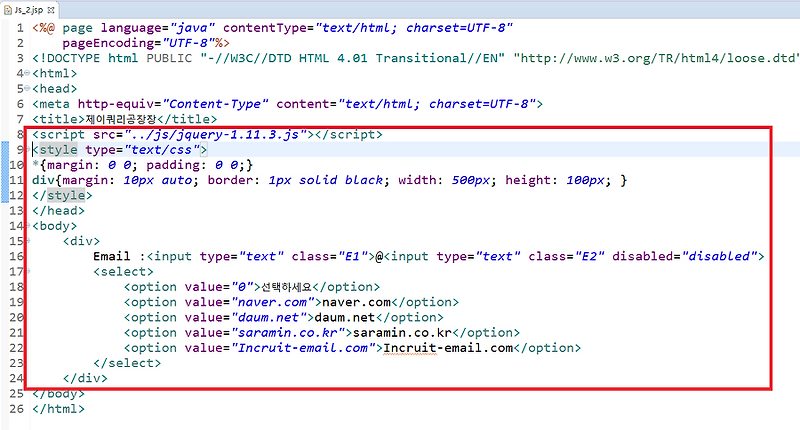Place cursor on the page language="java" directive
The image size is (800, 430).
pyautogui.click(x=139, y=28)
